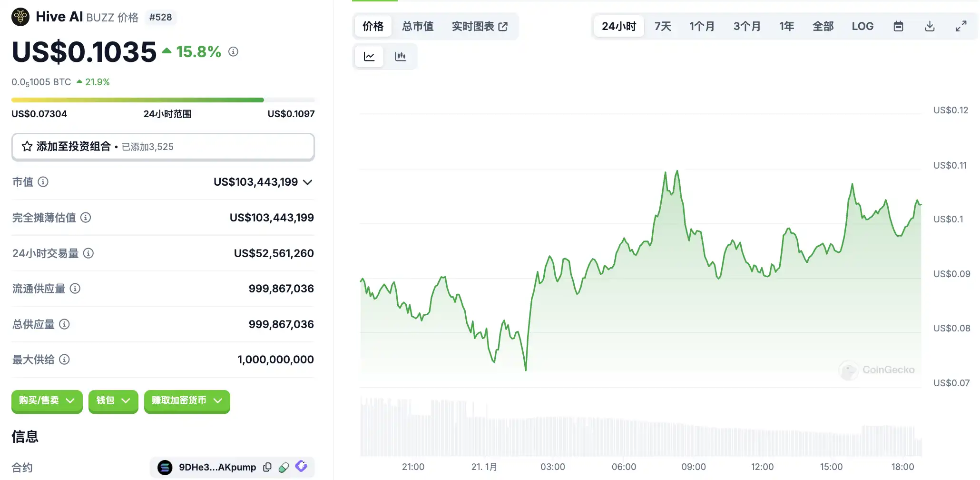Open the 实时图表 external link tab
Image resolution: width=980 pixels, height=480 pixels.
click(x=480, y=26)
